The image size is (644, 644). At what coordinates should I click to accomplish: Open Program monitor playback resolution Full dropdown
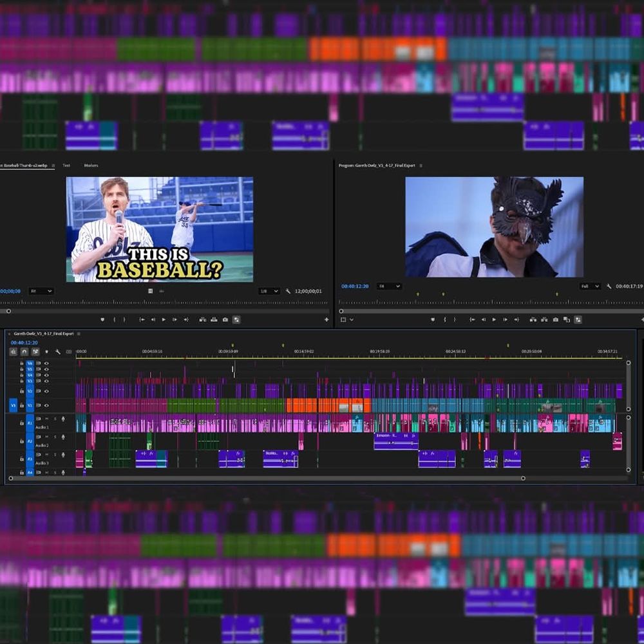tap(590, 287)
